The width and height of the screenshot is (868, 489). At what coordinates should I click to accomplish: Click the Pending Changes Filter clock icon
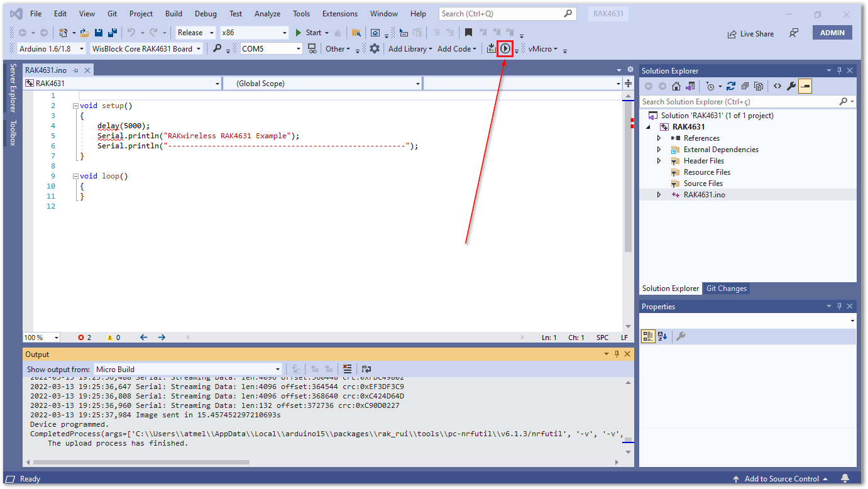710,86
